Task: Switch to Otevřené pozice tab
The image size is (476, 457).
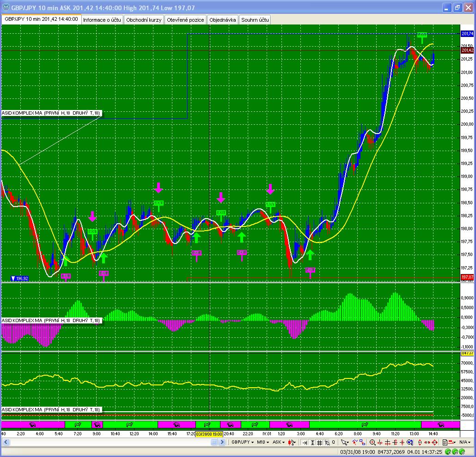Action: [x=185, y=20]
